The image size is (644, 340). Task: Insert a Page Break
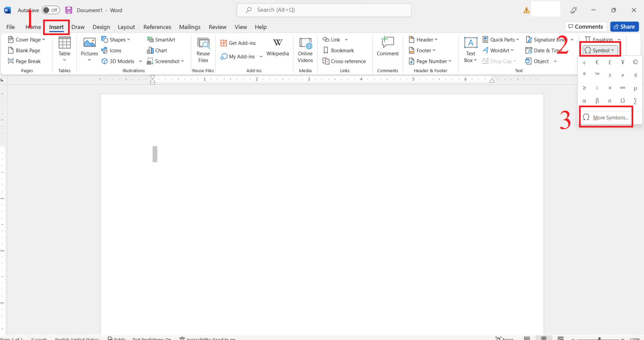click(25, 61)
